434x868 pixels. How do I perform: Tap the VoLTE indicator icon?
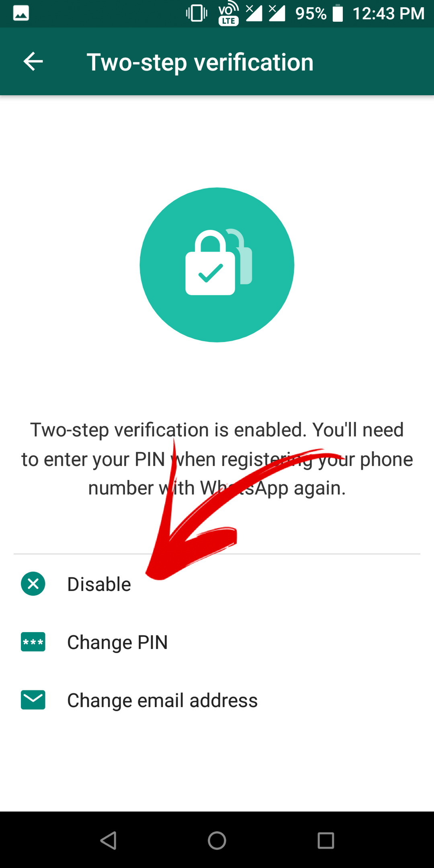pos(229,14)
